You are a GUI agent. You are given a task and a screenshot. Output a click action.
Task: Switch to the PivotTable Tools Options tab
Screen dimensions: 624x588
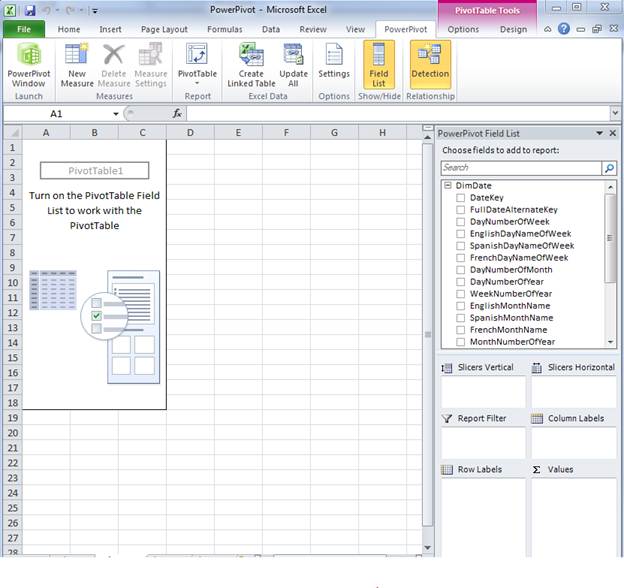pos(463,29)
